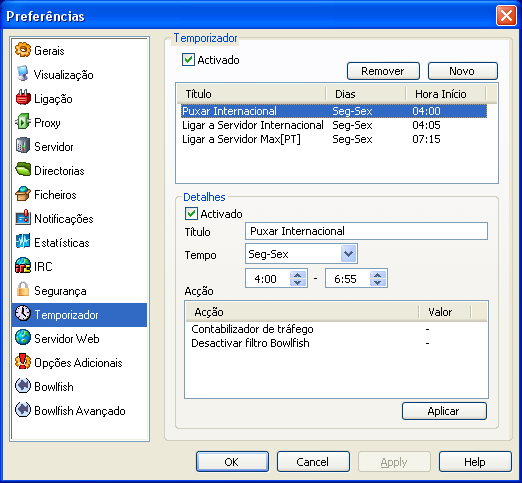Toggle the Temporizador Activado checkbox
522x483 pixels.
(188, 60)
